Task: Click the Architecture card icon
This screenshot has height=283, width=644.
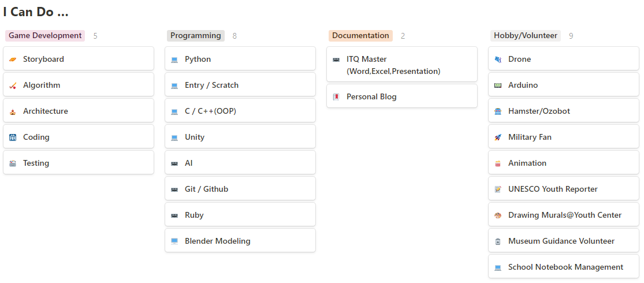Action: click(x=13, y=111)
